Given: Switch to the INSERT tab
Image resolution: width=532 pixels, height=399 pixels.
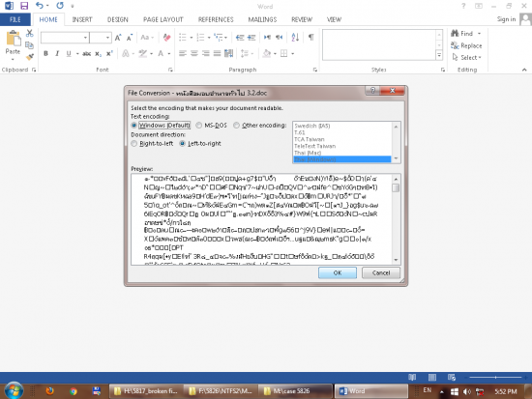Looking at the screenshot, I should pyautogui.click(x=82, y=19).
